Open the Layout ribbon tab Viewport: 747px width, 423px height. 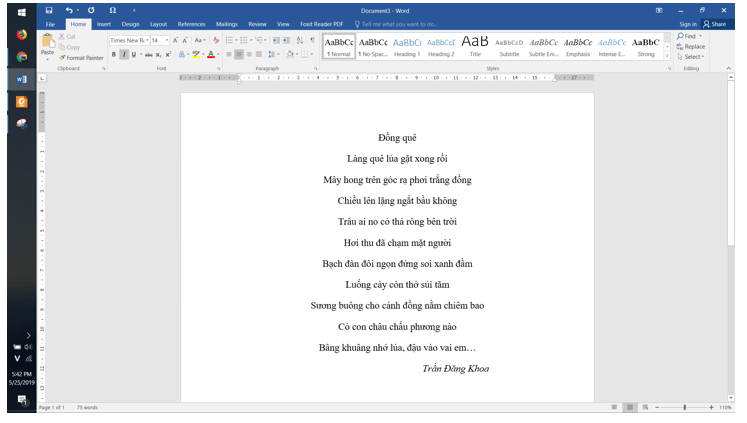click(158, 23)
